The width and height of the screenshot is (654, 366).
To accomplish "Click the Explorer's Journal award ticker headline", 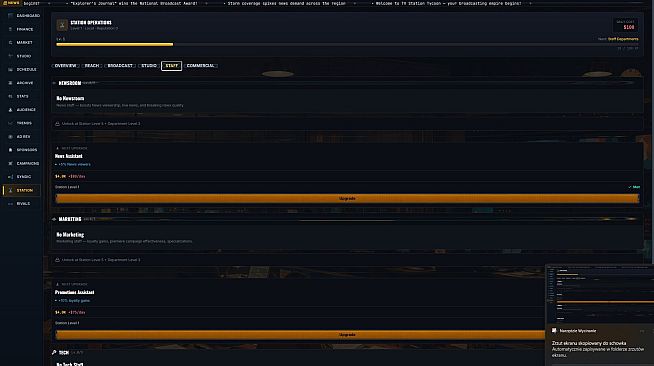I will pos(134,3).
